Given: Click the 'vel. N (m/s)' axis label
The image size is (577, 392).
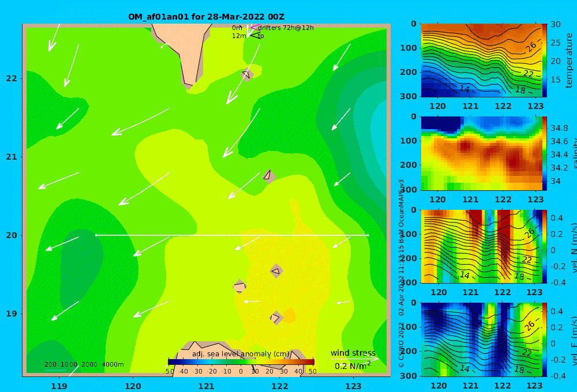Looking at the screenshot, I should pyautogui.click(x=574, y=247).
